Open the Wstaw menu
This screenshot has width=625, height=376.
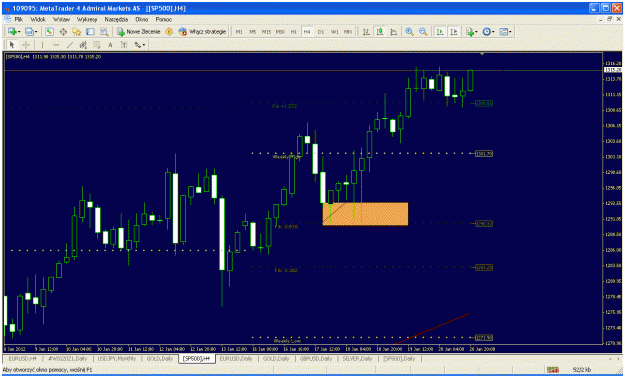coord(61,19)
